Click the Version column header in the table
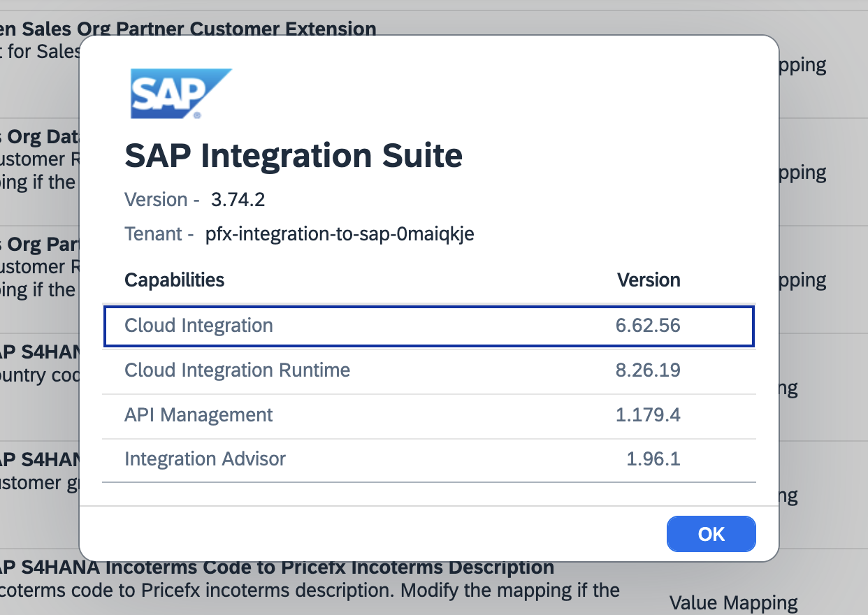 coord(648,280)
